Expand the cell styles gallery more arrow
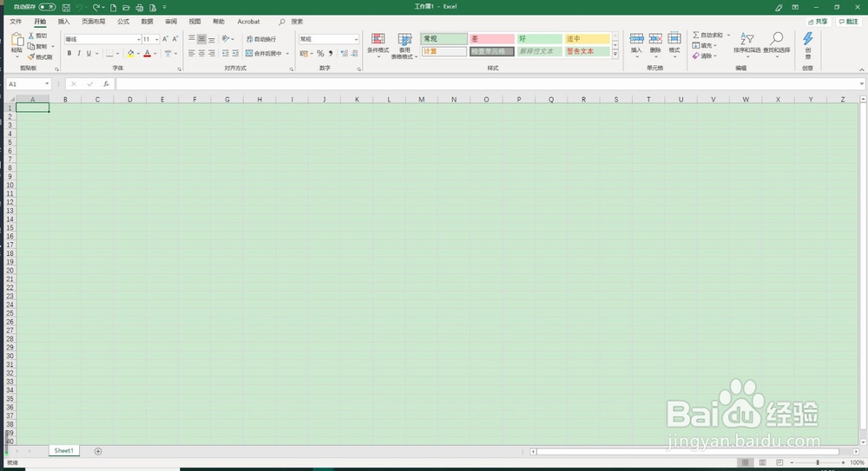The width and height of the screenshot is (868, 471). tap(615, 55)
